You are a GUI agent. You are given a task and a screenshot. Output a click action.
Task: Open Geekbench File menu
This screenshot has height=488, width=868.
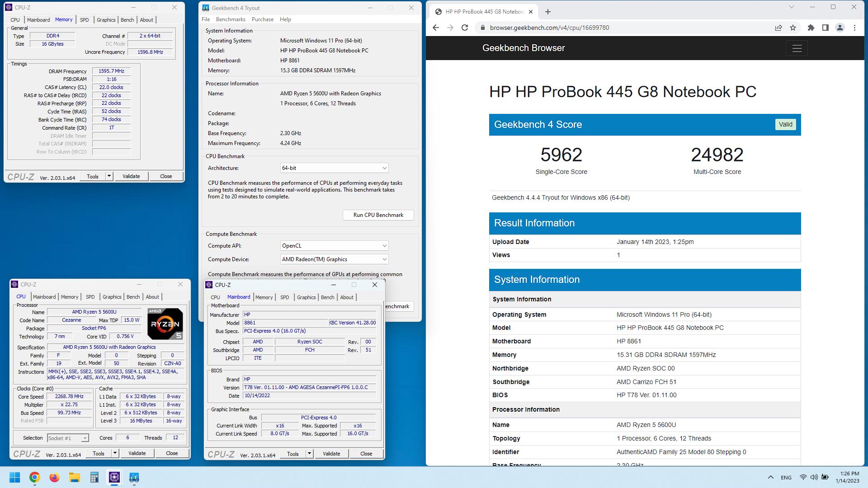click(x=206, y=19)
